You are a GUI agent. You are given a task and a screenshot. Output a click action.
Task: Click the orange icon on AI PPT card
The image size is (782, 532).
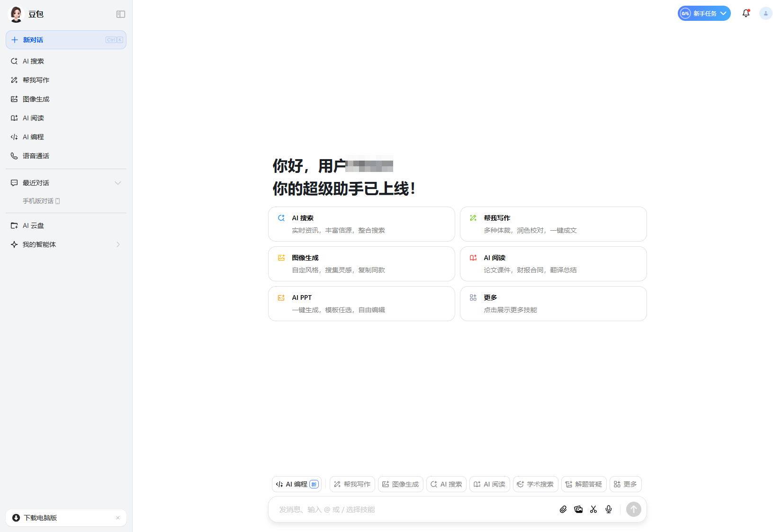(x=281, y=298)
